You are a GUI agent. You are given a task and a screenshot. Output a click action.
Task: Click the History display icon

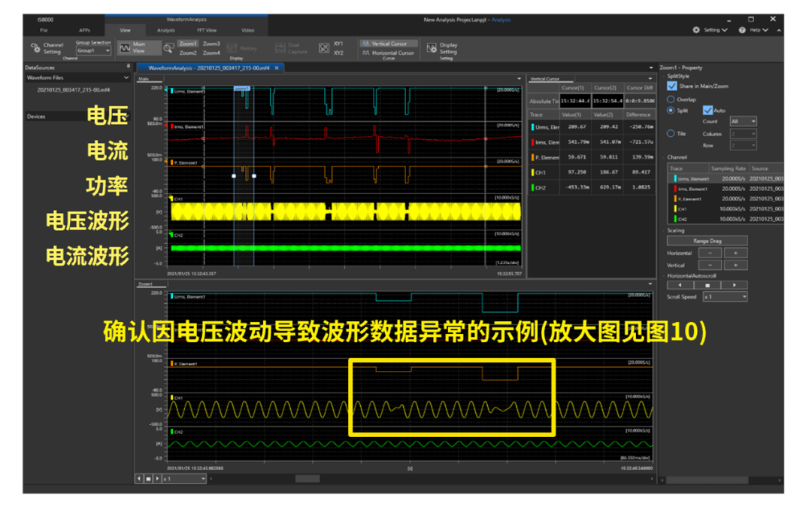[232, 48]
